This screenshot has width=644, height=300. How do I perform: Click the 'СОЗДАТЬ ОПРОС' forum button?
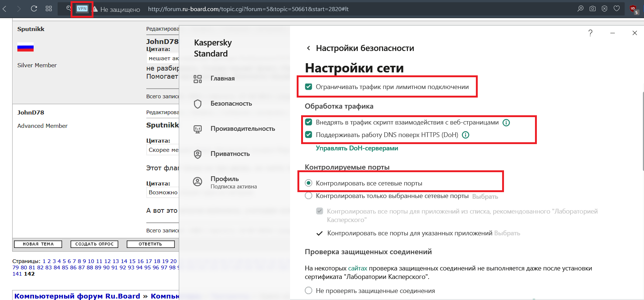click(x=95, y=244)
